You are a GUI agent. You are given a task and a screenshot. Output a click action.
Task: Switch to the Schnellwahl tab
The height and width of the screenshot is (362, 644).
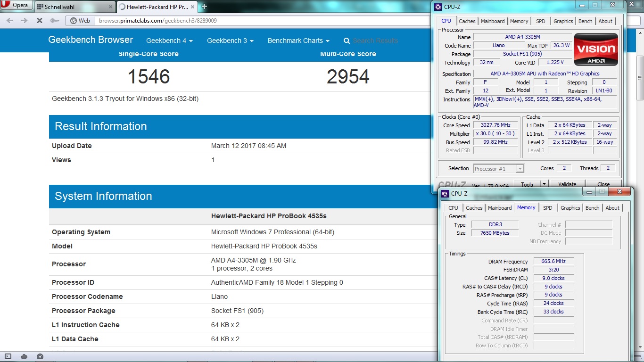[x=75, y=7]
